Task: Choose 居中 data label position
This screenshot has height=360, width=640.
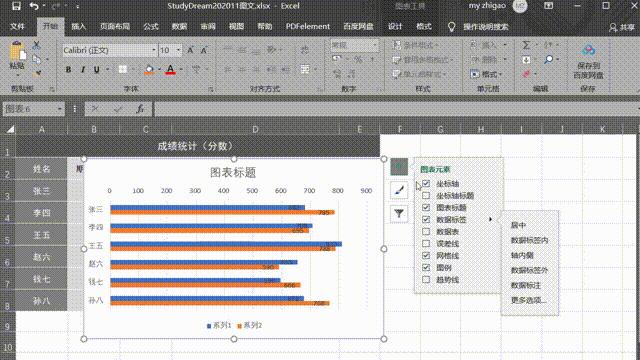Action: 518,225
